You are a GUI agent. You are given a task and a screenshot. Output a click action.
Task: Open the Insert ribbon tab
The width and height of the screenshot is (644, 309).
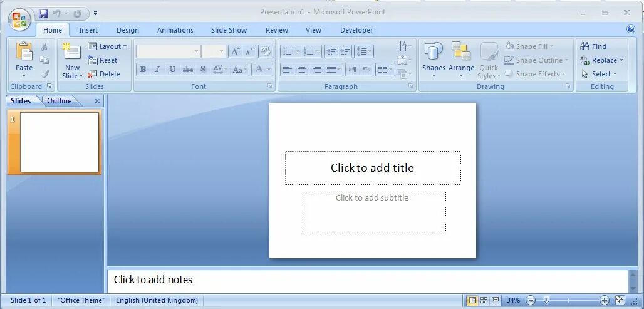click(x=88, y=30)
